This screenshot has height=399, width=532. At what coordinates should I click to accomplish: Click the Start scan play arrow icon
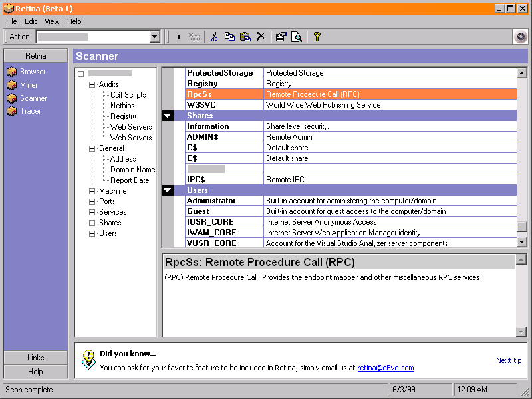[x=179, y=37]
